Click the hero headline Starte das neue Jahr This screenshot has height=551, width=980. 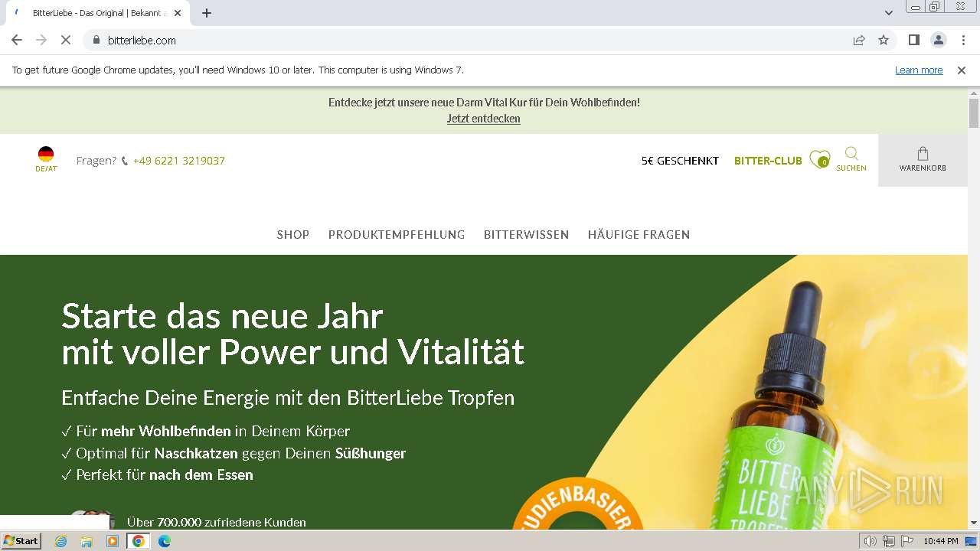(222, 315)
